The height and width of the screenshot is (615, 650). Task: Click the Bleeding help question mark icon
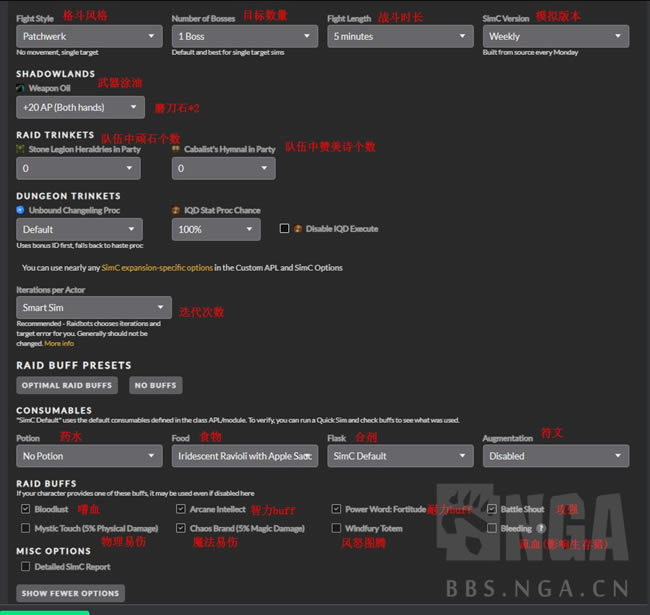541,528
